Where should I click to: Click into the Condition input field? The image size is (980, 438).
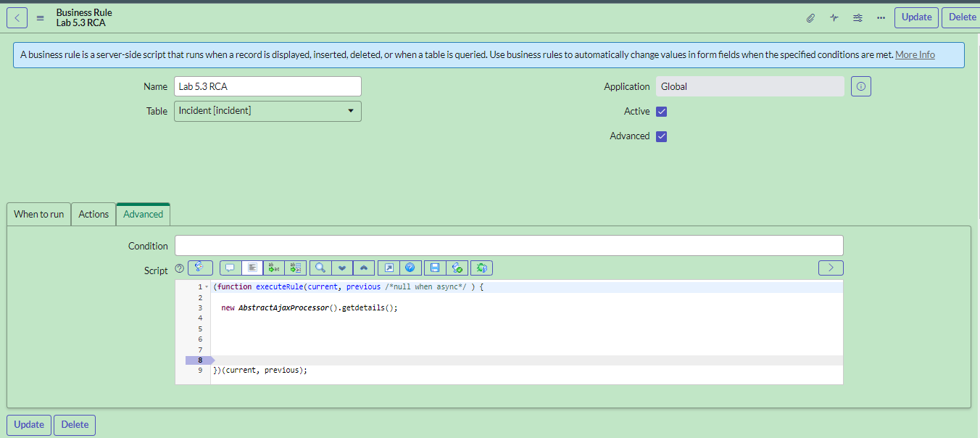tap(509, 245)
